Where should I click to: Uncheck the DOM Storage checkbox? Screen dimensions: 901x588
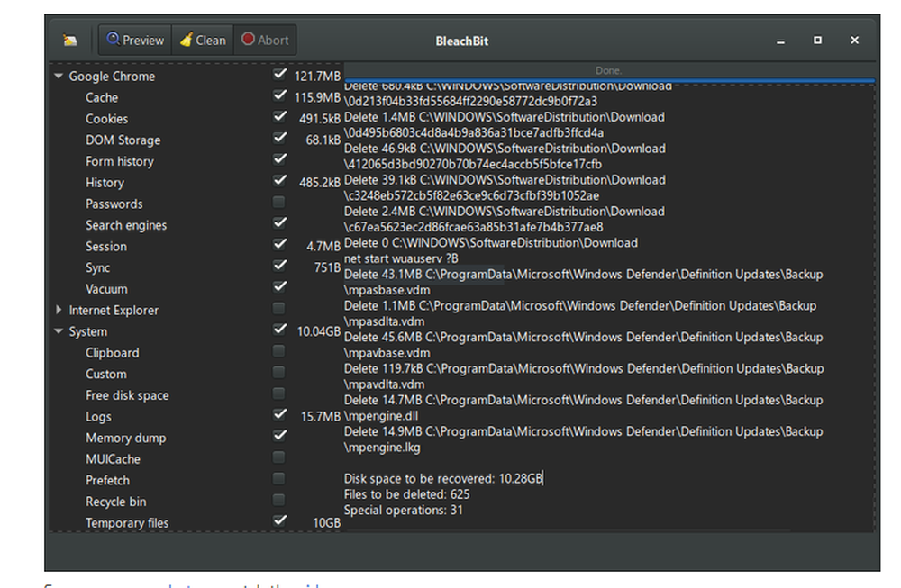tap(279, 138)
